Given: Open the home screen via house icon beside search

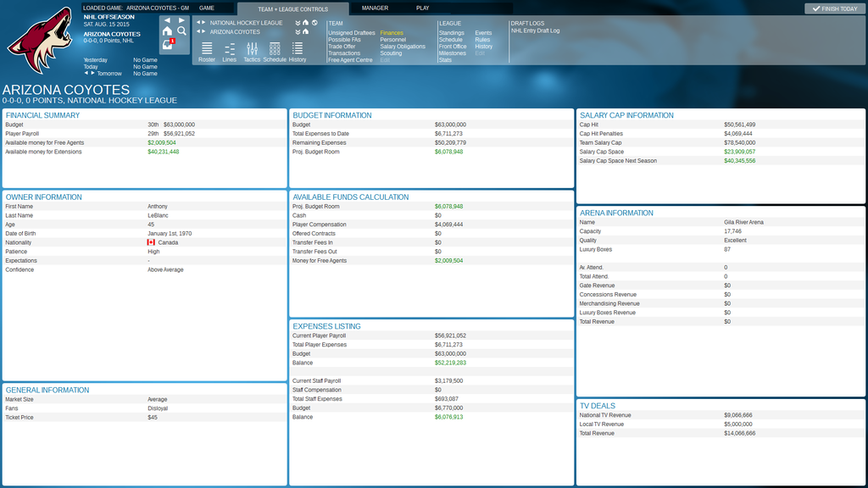Looking at the screenshot, I should click(x=167, y=31).
